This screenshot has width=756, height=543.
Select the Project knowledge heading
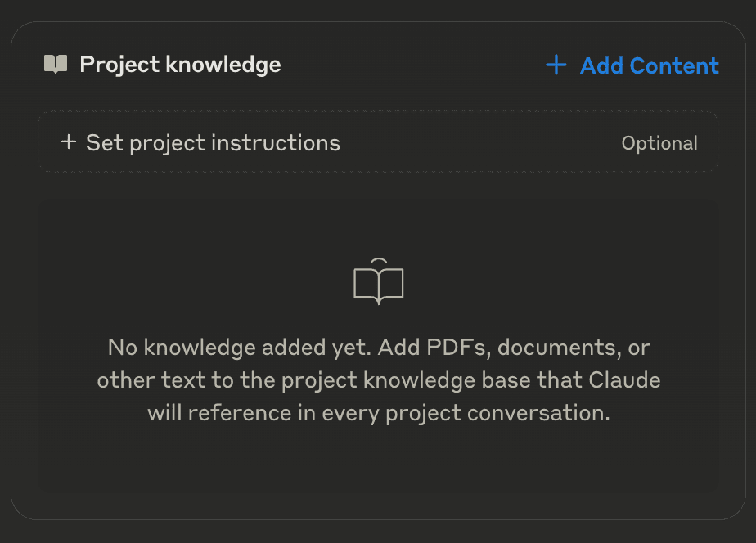[x=178, y=65]
